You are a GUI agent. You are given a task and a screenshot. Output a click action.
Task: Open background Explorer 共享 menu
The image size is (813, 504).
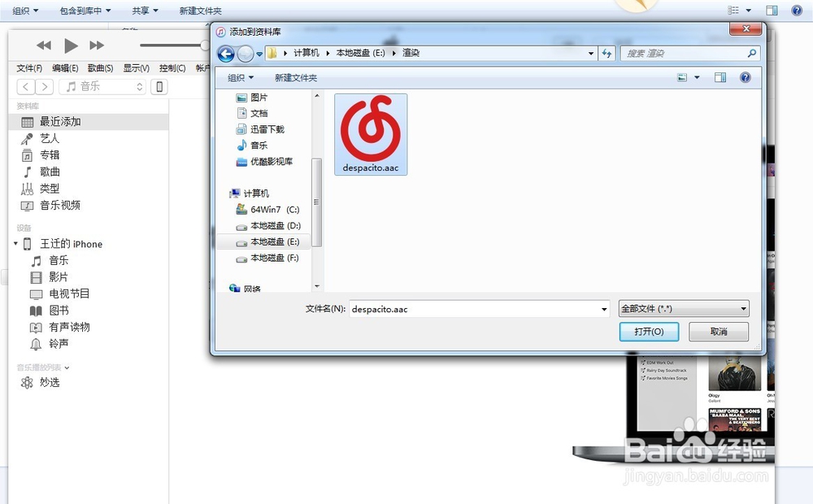[145, 11]
